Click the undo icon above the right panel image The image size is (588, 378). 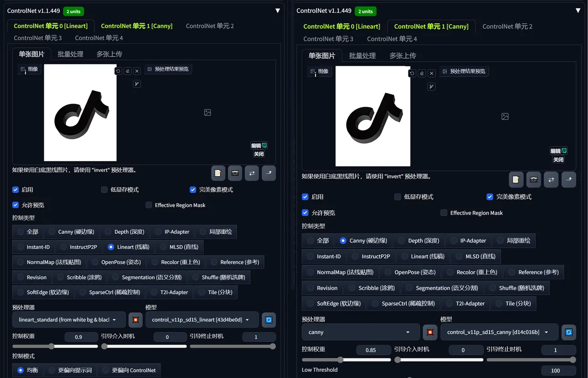412,73
